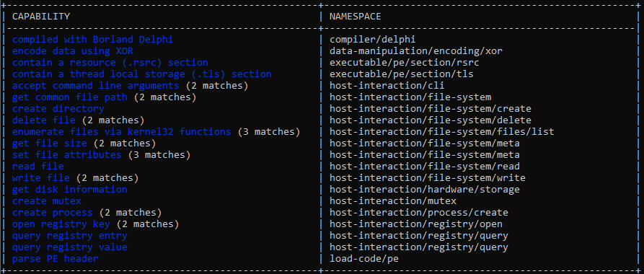Click the 'write file' capability text
Image resolution: width=644 pixels, height=274 pixels.
point(41,178)
